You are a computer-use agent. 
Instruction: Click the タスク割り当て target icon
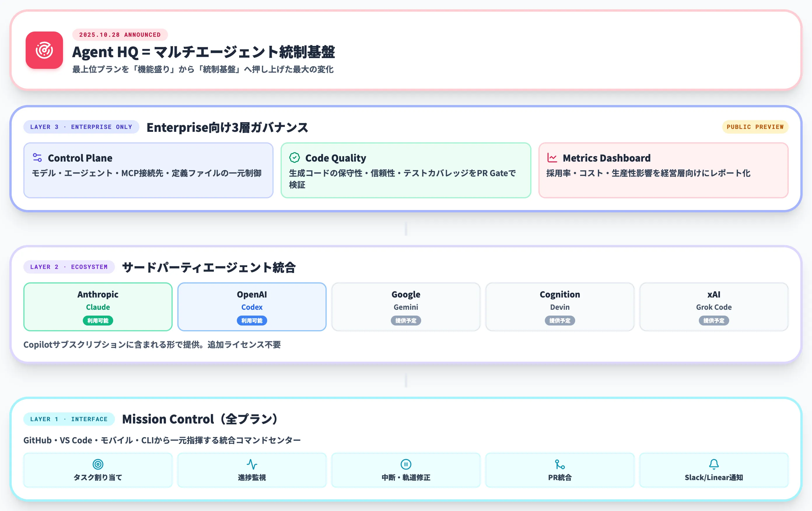click(98, 464)
